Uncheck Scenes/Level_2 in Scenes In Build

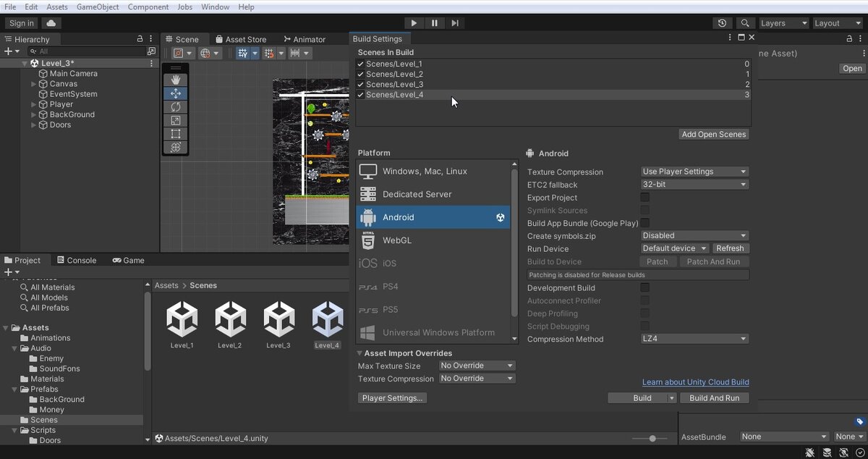coord(360,75)
